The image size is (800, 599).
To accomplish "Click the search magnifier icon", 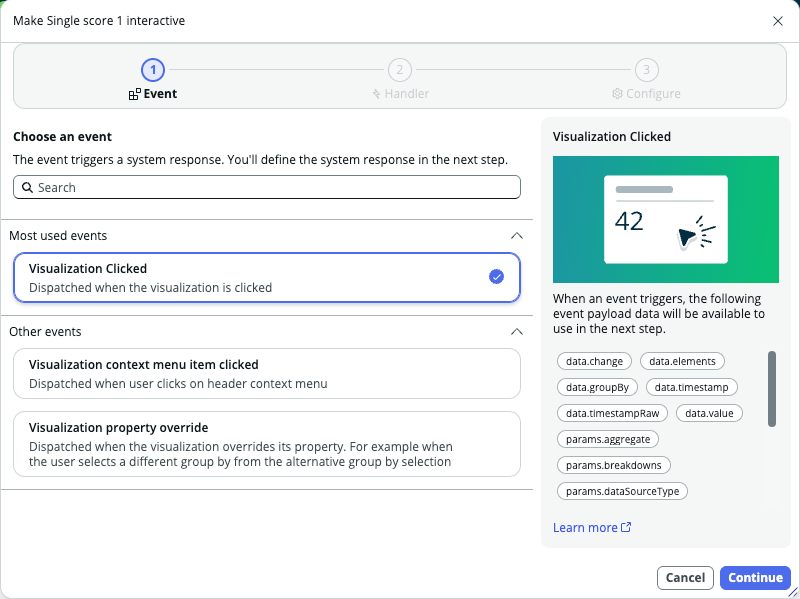I will tap(28, 187).
